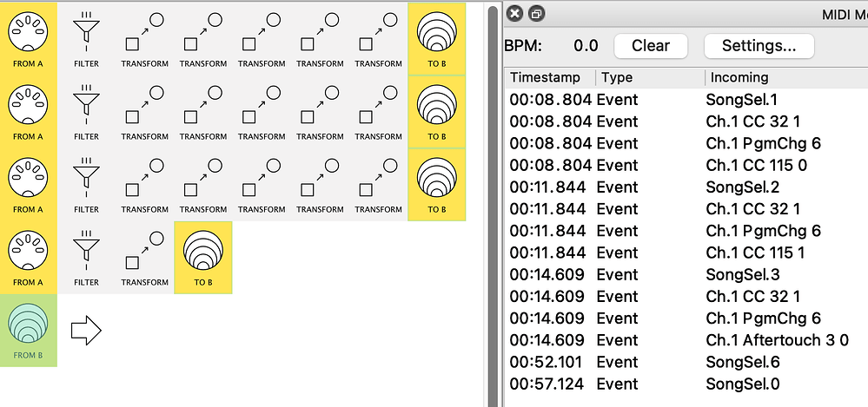Click the TO B output in first row
868x407 pixels.
pyautogui.click(x=436, y=37)
